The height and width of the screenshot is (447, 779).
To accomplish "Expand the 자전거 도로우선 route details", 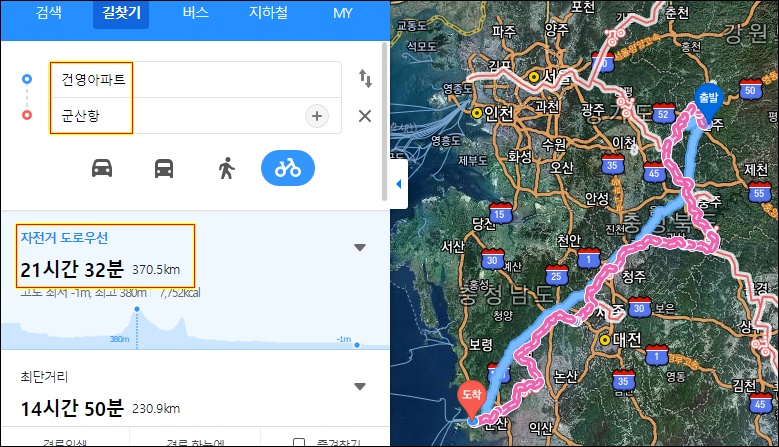I will coord(360,247).
